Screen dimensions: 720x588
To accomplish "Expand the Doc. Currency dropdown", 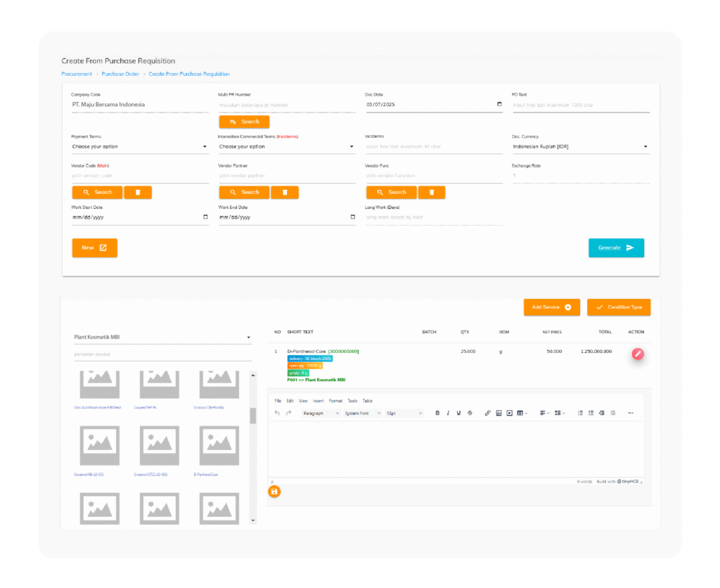I will [580, 147].
